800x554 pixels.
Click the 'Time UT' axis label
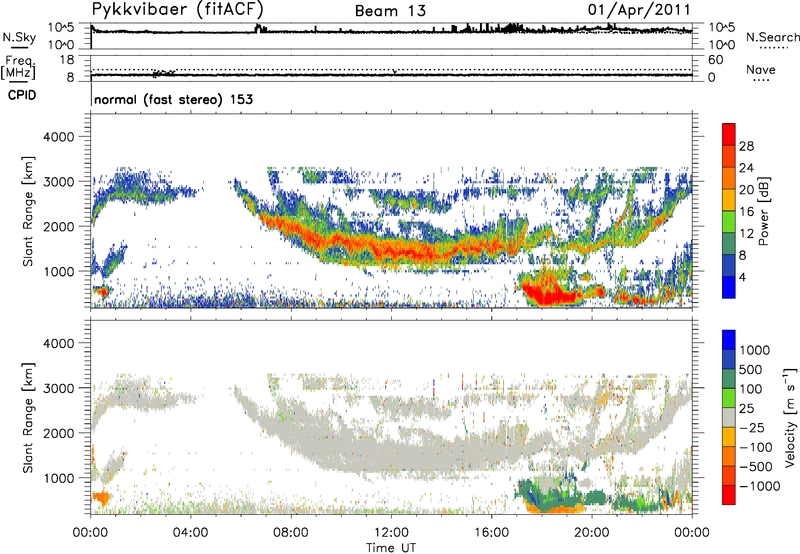coord(391,548)
